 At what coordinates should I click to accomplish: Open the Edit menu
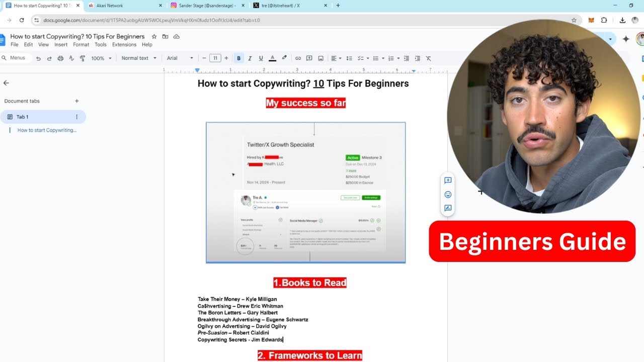[x=28, y=45]
